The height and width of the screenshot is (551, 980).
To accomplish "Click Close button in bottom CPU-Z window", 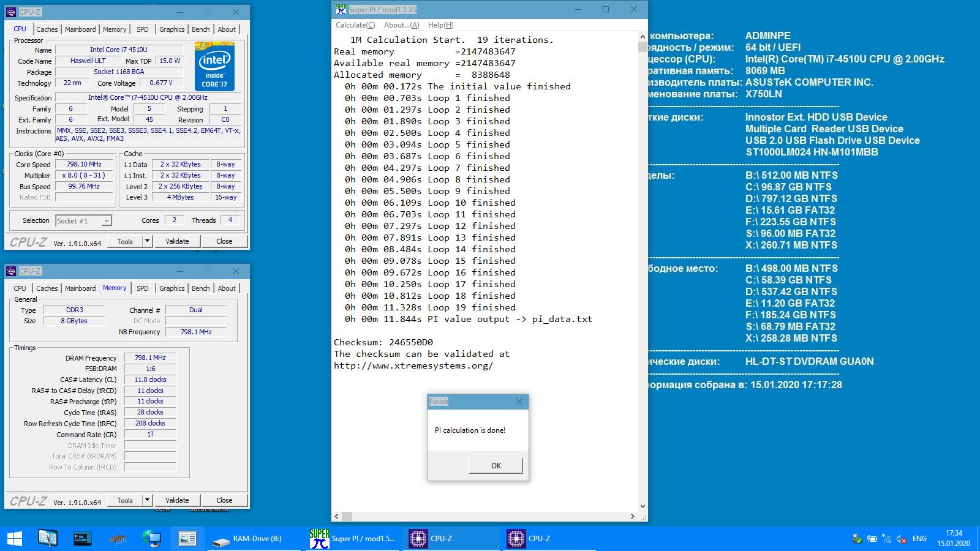I will [224, 500].
